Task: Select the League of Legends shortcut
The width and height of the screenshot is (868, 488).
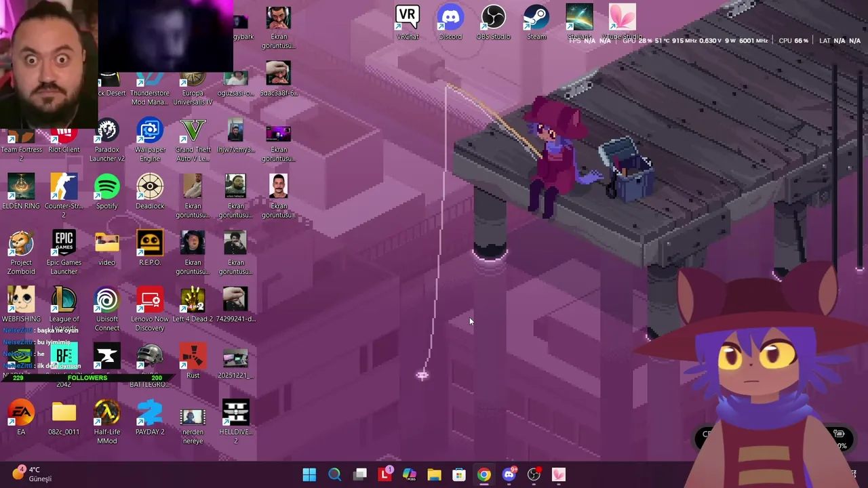Action: (64, 307)
